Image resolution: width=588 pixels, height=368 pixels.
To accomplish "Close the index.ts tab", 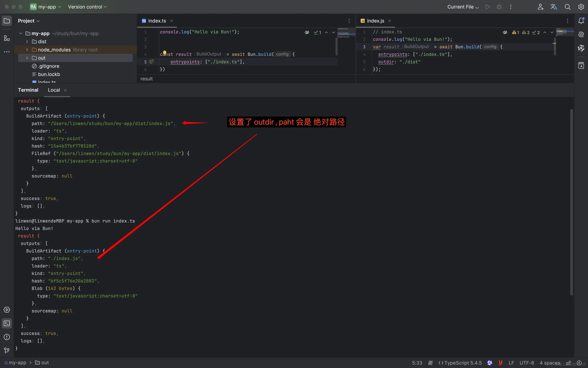I will click(x=171, y=21).
